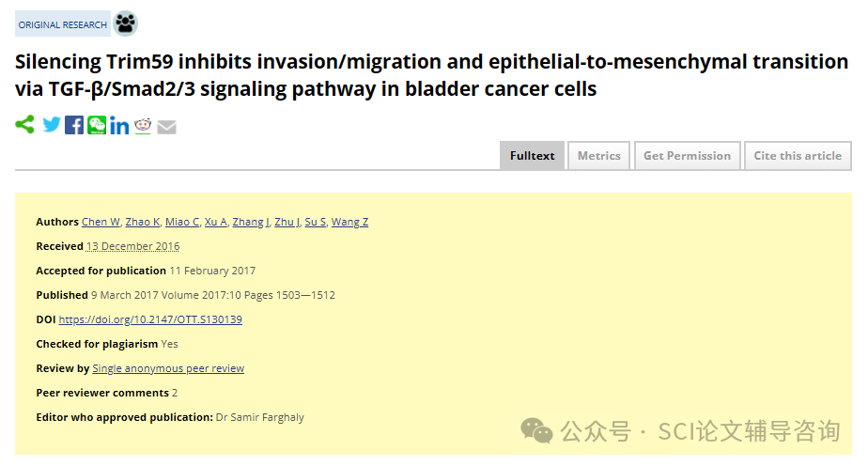Screen dimensions: 868x466
Task: Share article on Facebook
Action: point(74,125)
